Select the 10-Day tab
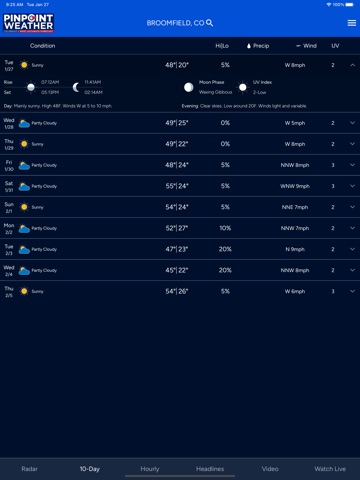The image size is (360, 480). 90,469
